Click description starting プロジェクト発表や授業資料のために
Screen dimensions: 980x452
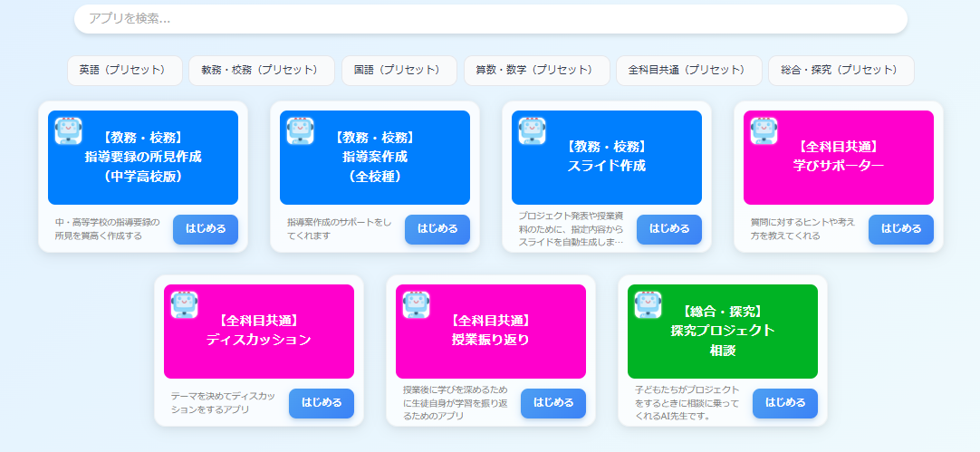[x=572, y=229]
